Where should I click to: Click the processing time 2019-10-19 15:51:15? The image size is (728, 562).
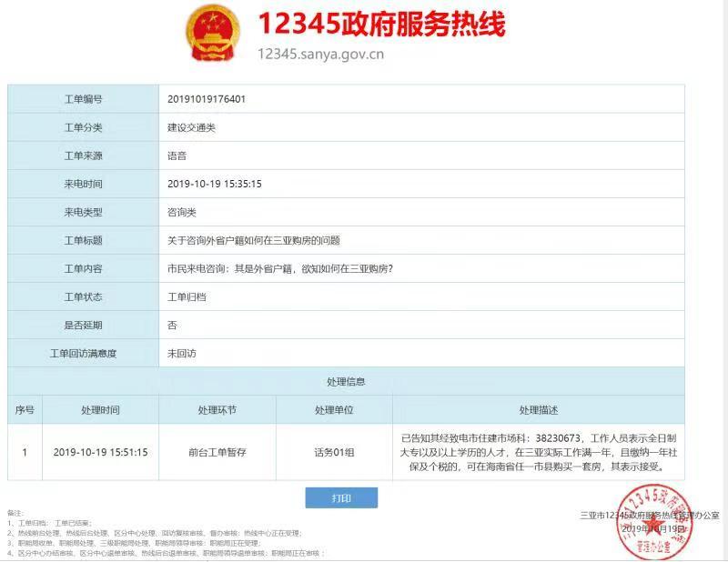pyautogui.click(x=100, y=452)
